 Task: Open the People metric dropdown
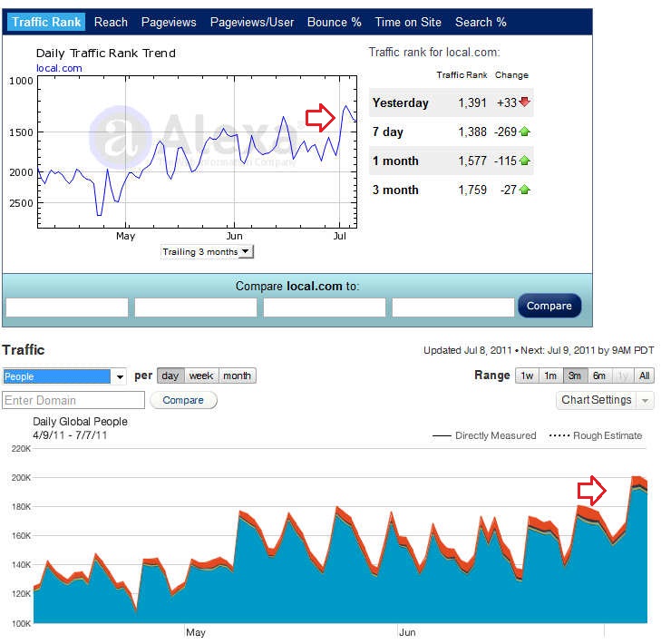coord(64,376)
